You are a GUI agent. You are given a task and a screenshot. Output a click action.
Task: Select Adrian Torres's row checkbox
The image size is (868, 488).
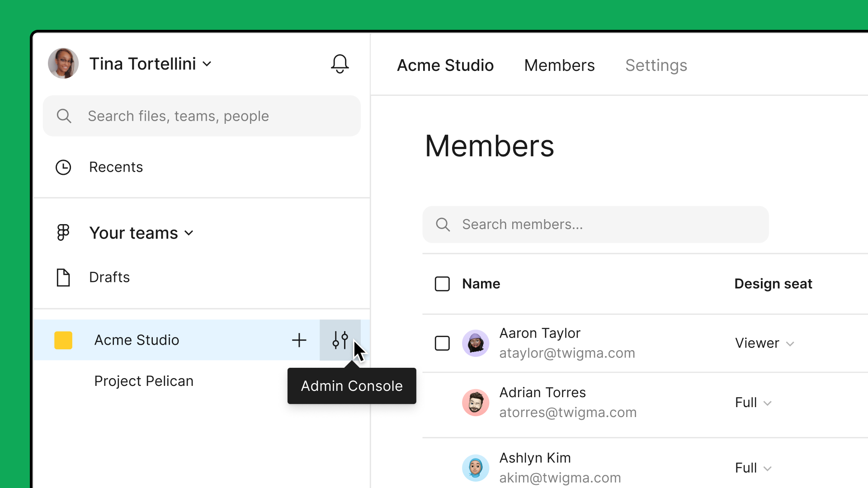click(442, 402)
